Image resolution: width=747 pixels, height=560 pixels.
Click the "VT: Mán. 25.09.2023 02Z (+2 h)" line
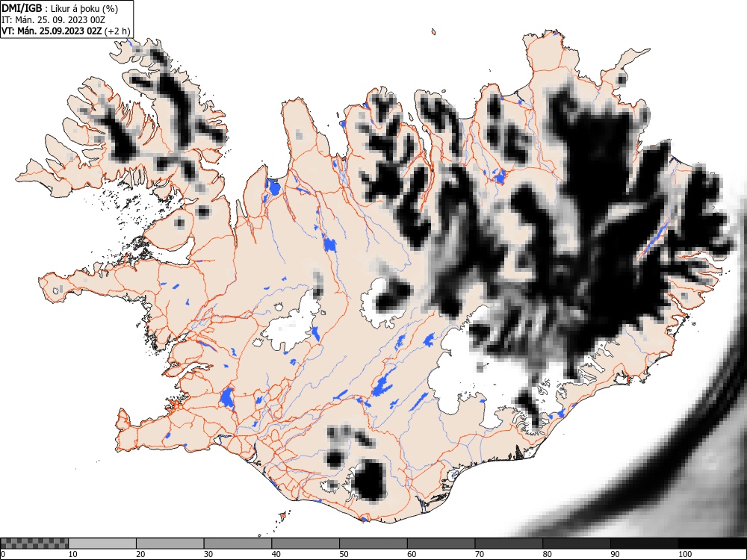point(66,31)
